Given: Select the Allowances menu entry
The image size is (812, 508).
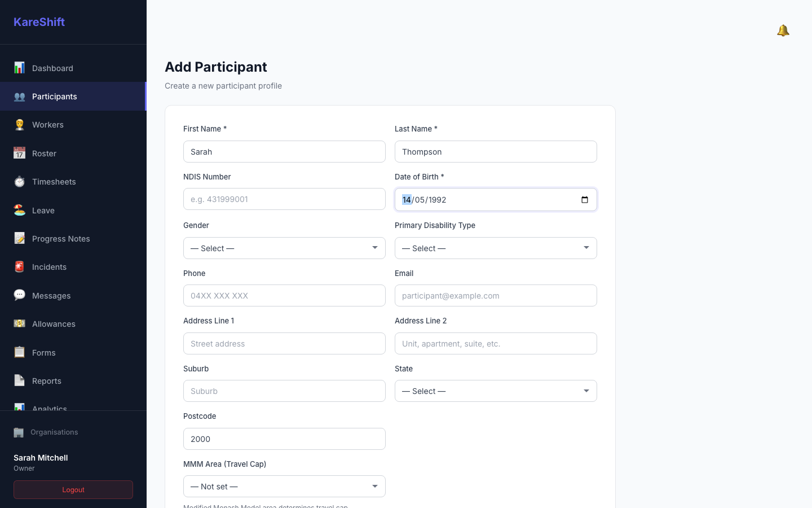Looking at the screenshot, I should [73, 323].
